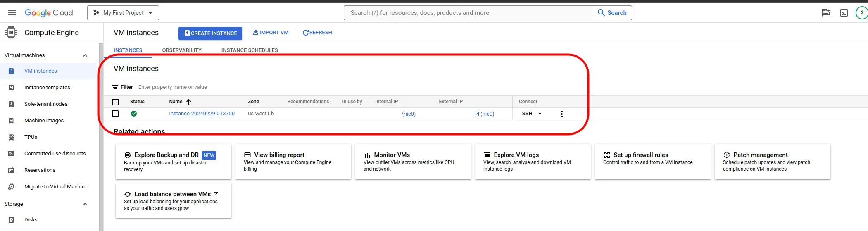Viewport: 868px width, 231px height.
Task: Open the feedback icon in header
Action: pyautogui.click(x=826, y=13)
